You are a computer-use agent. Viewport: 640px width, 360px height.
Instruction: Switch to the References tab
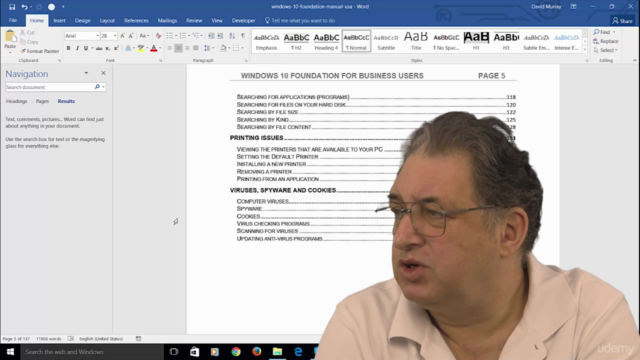tap(136, 20)
